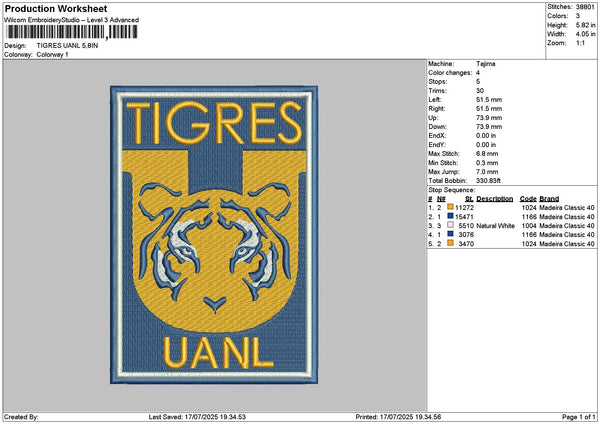Click the 'Brand' column header
600x424 pixels.
tap(549, 199)
